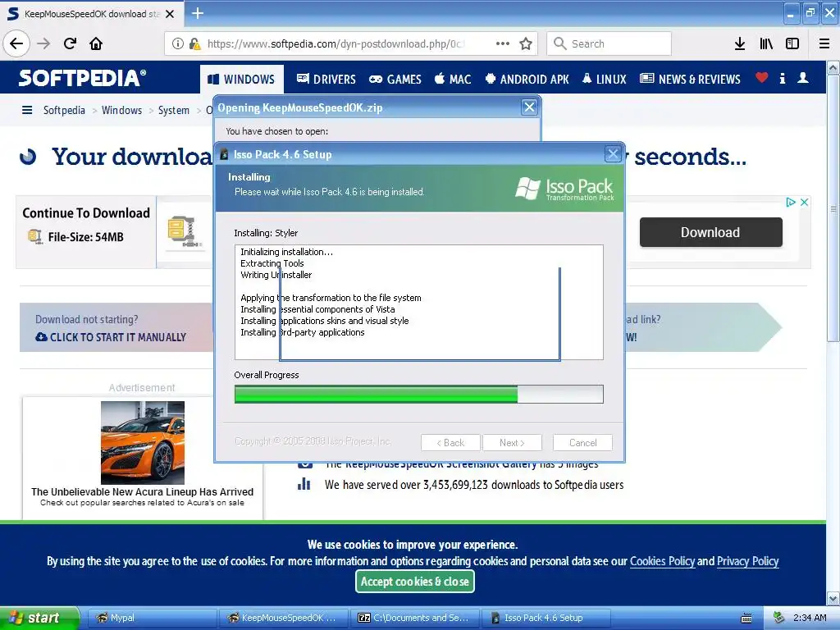Click the orange Acura car ad image
840x630 pixels.
[143, 442]
